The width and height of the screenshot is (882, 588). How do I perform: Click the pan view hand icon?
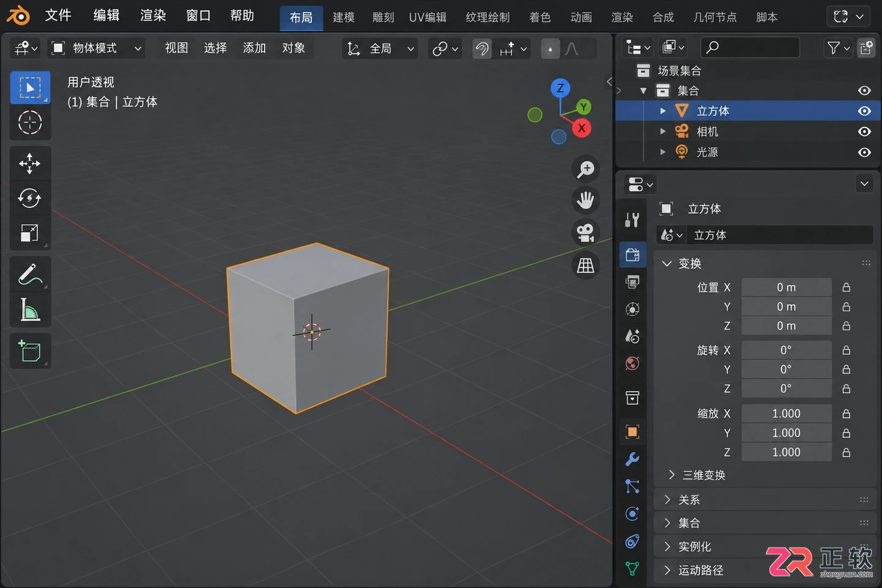[x=586, y=200]
